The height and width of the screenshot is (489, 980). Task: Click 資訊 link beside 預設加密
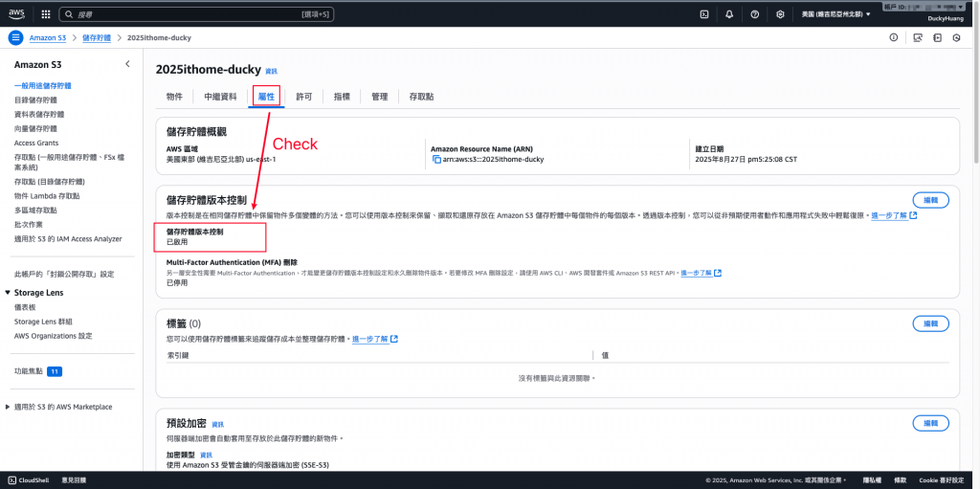click(x=217, y=425)
